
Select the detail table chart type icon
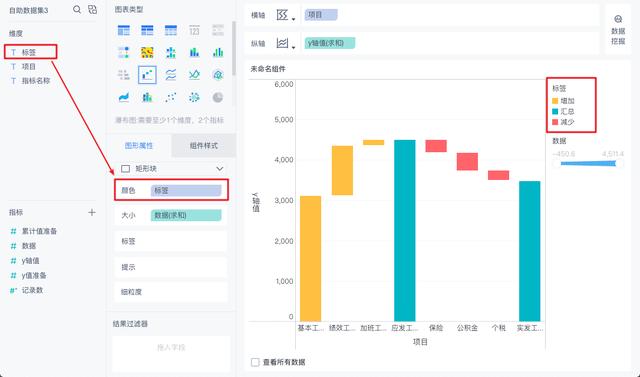pos(171,30)
